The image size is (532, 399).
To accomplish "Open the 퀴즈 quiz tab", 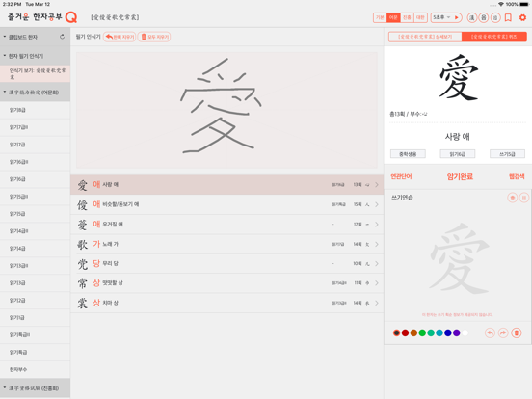I will (494, 37).
